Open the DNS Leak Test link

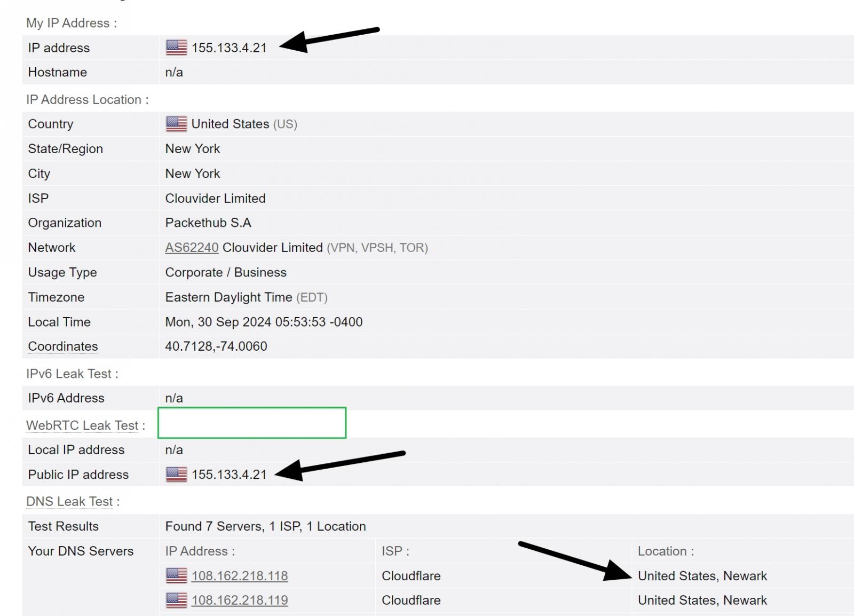coord(69,501)
